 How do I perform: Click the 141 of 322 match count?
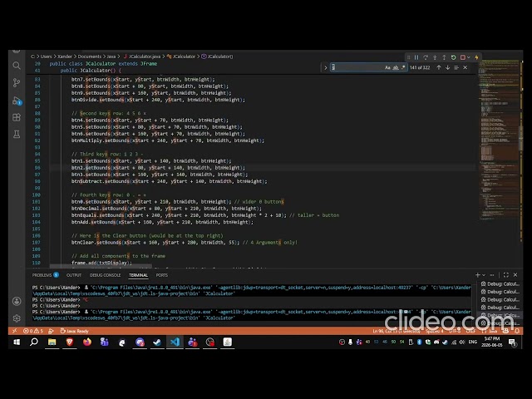tap(420, 67)
